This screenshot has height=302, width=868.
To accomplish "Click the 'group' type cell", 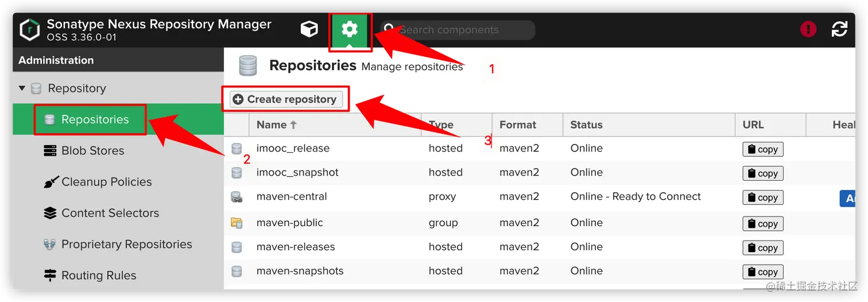I will [443, 223].
